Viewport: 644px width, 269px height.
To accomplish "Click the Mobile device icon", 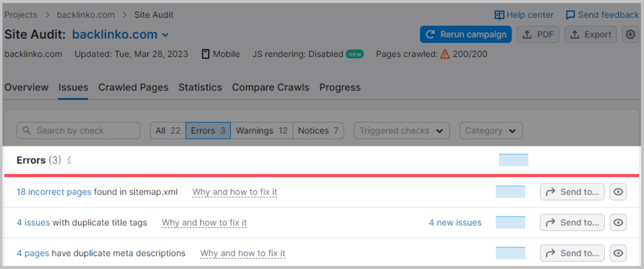I will pos(206,54).
